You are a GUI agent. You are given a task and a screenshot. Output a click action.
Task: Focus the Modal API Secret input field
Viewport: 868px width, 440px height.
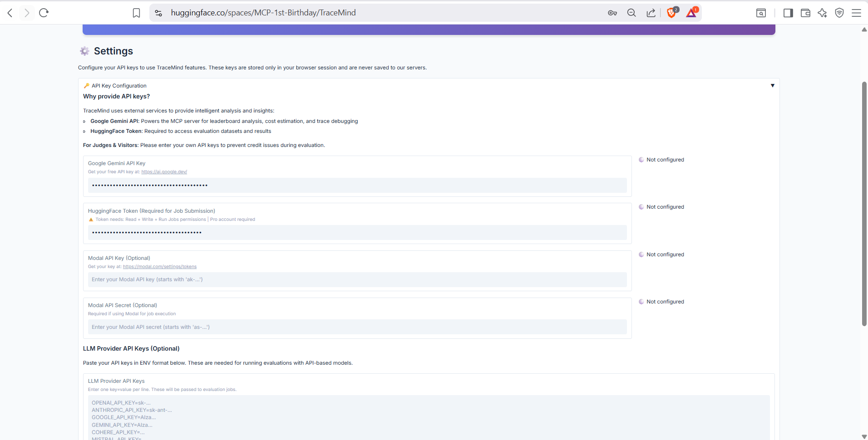pos(357,327)
